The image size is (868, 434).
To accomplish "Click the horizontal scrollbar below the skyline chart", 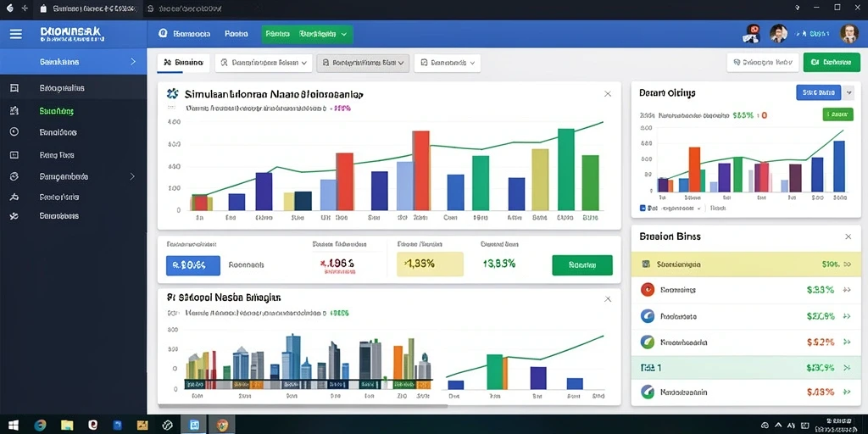I will (303, 406).
